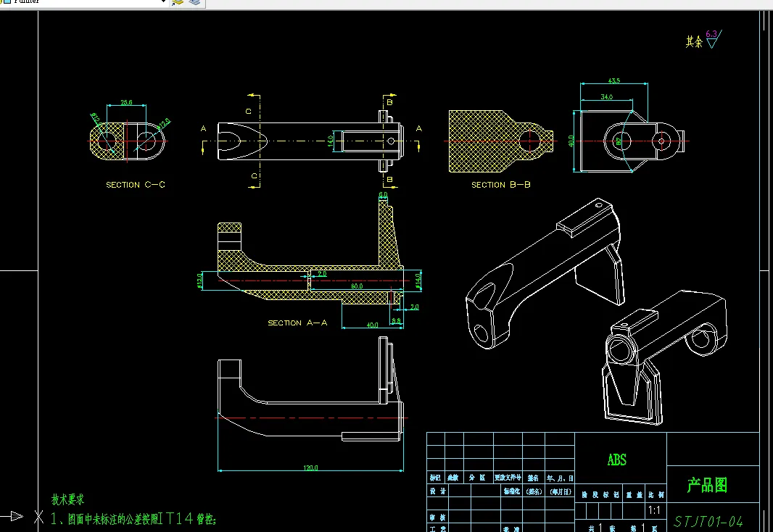This screenshot has width=773, height=532.
Task: Click the Layer Previous icon
Action: pyautogui.click(x=194, y=3)
